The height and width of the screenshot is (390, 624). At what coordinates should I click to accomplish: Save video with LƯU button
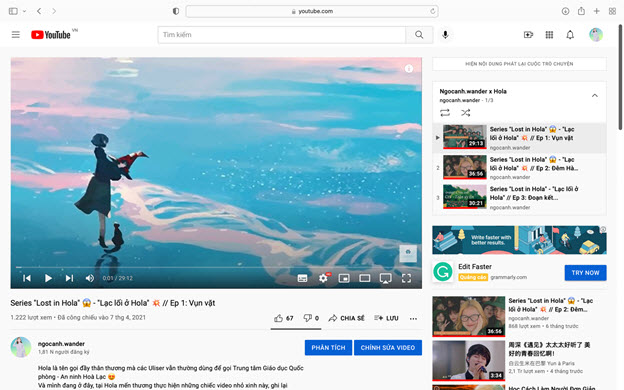click(386, 318)
